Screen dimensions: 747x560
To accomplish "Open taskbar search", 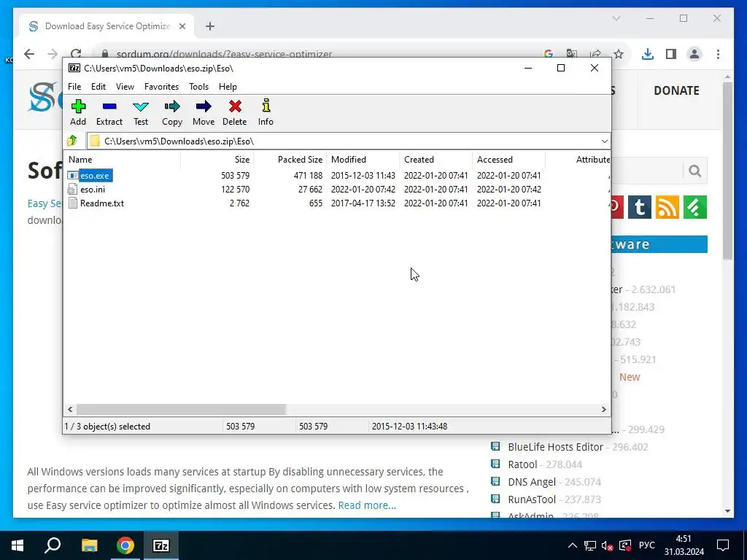I will coord(53,545).
